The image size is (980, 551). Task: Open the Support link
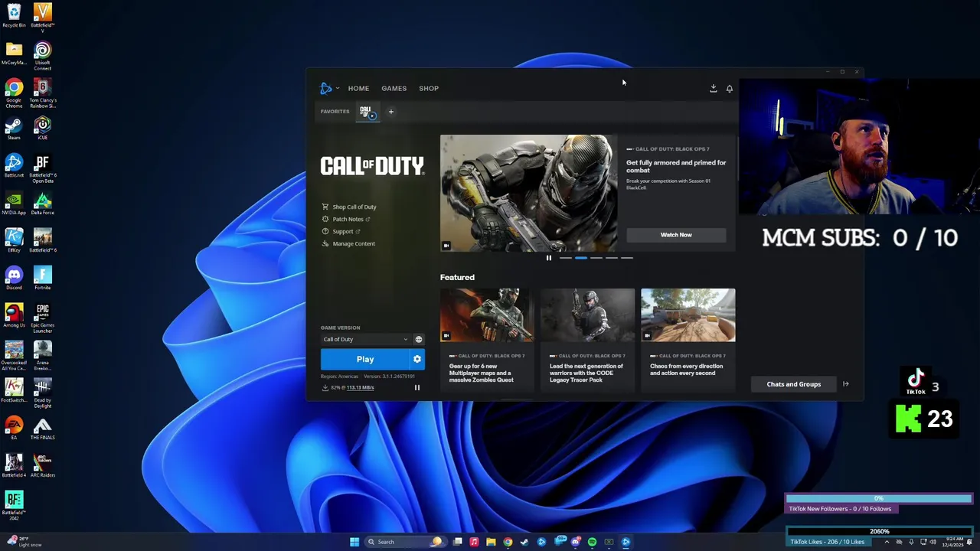coord(341,231)
